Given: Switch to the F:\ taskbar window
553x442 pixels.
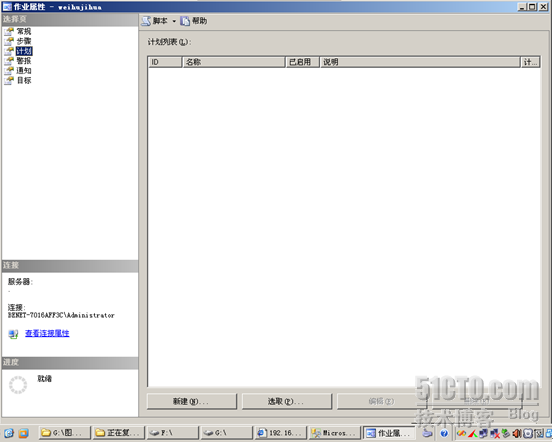Looking at the screenshot, I should coord(173,433).
